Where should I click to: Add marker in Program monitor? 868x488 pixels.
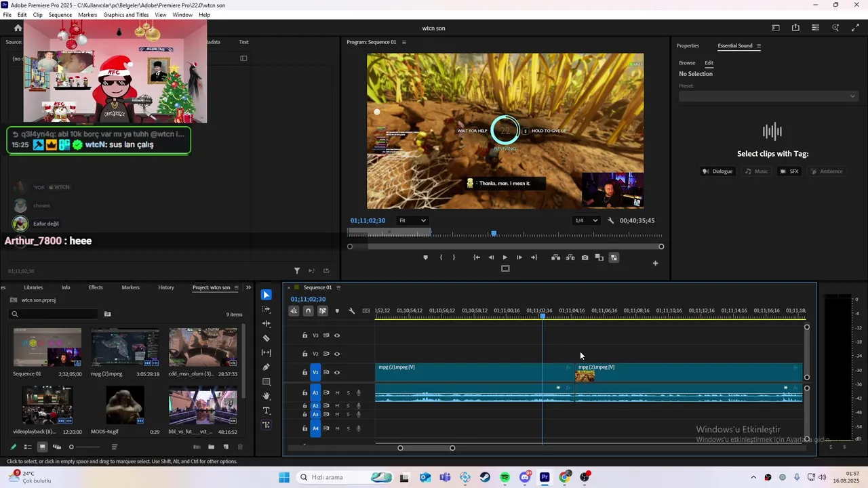click(426, 258)
